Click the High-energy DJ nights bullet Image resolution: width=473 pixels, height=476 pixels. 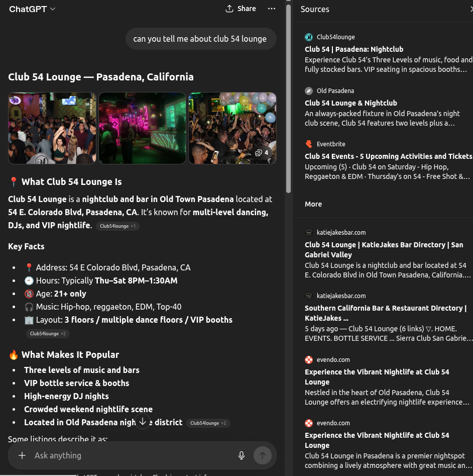point(66,396)
